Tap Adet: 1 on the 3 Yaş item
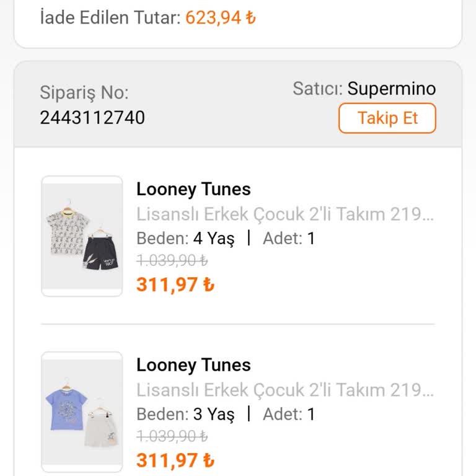The width and height of the screenshot is (476, 476). coord(289,415)
